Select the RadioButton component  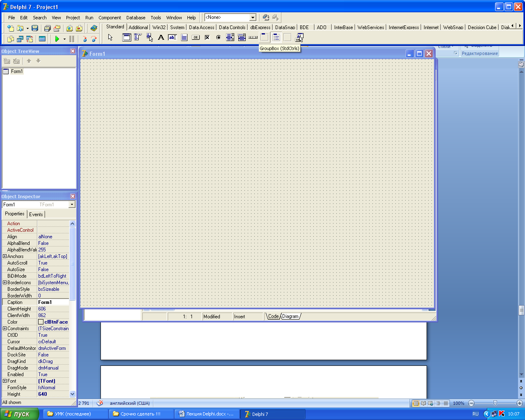coord(219,37)
